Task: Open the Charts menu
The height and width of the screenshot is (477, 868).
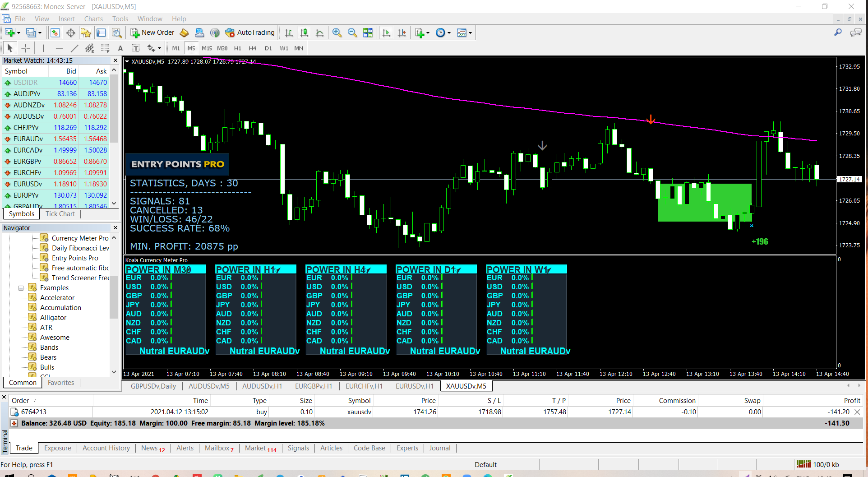Action: (93, 19)
